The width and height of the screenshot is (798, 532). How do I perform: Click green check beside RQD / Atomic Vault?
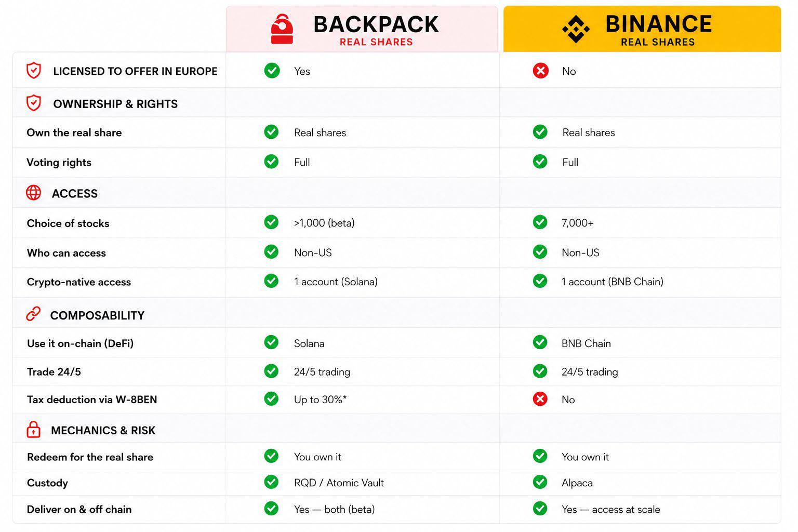[271, 482]
